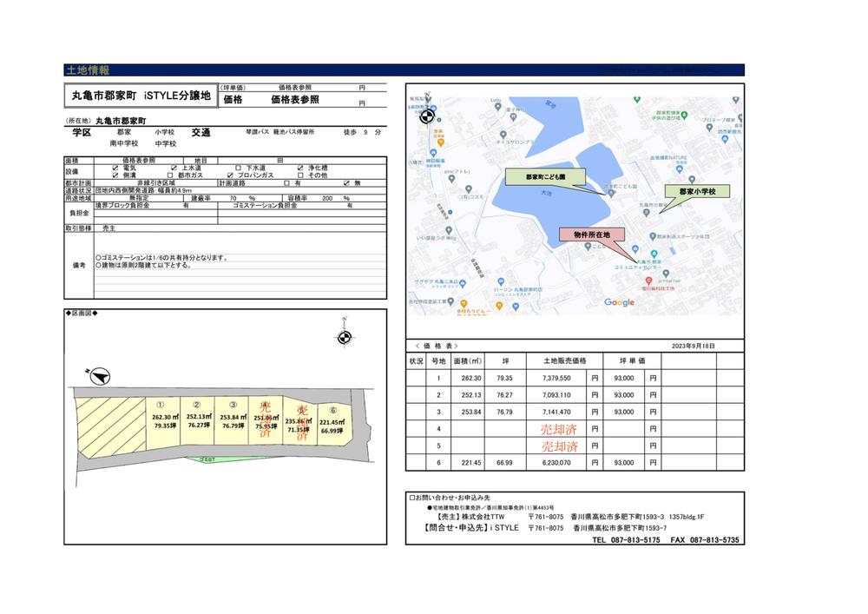Toggle the 計画道路 無 checkbox
Viewport: 868px width, 614px height.
click(346, 182)
